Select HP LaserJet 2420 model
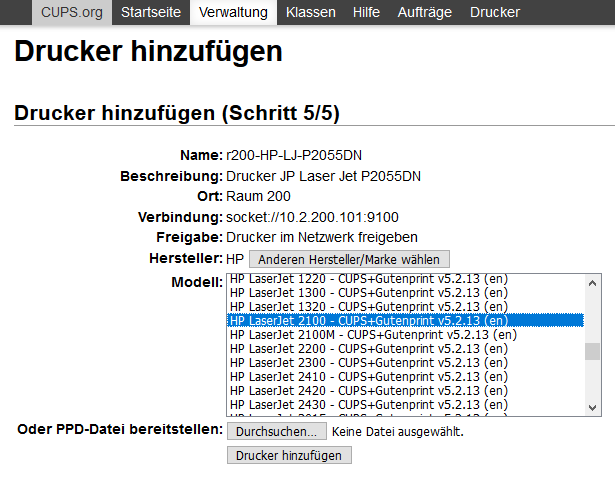This screenshot has width=615, height=494. (406, 390)
